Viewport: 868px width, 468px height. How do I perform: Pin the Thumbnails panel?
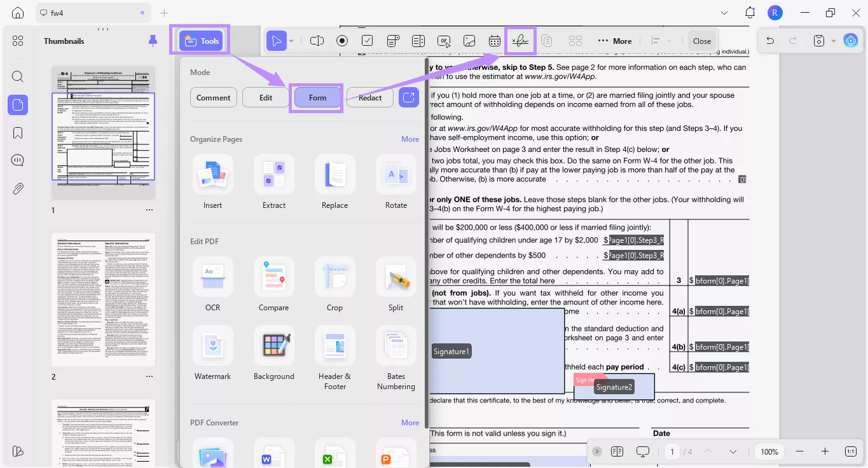coord(152,40)
